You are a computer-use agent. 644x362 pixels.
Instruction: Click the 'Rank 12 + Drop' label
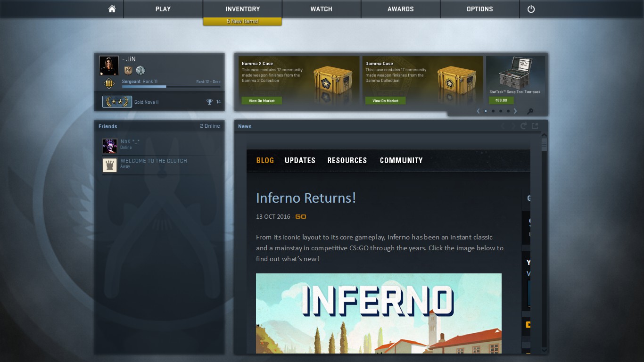point(208,82)
